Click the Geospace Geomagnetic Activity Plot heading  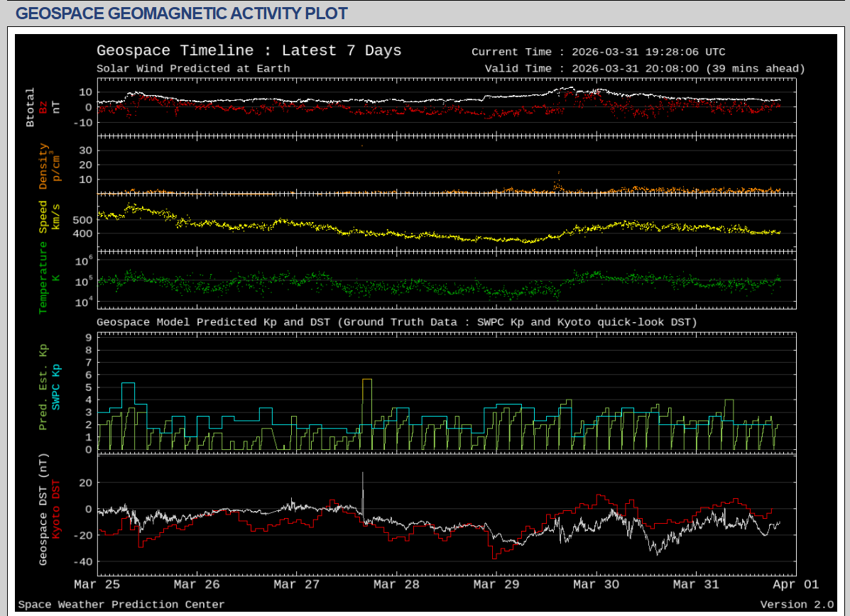click(182, 13)
